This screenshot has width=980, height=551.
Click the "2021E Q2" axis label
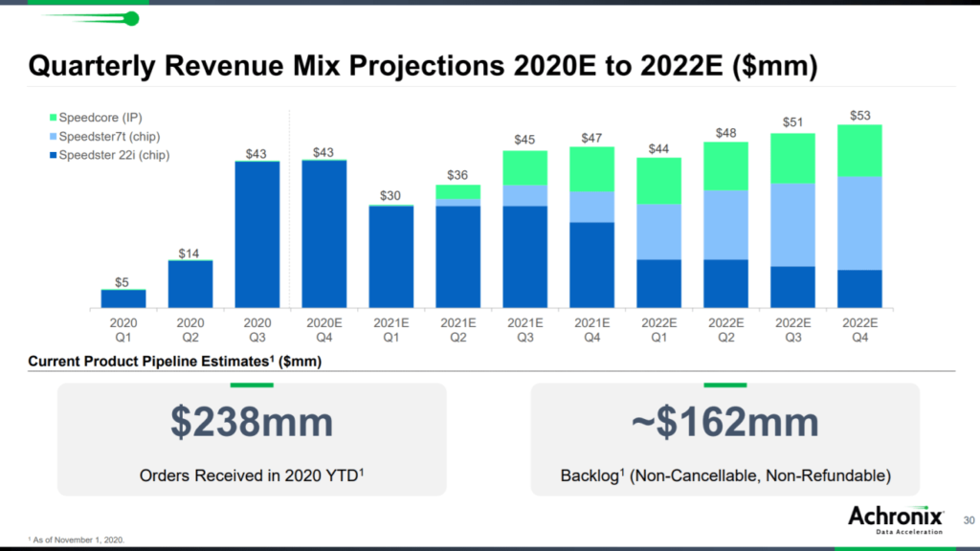[x=458, y=330]
